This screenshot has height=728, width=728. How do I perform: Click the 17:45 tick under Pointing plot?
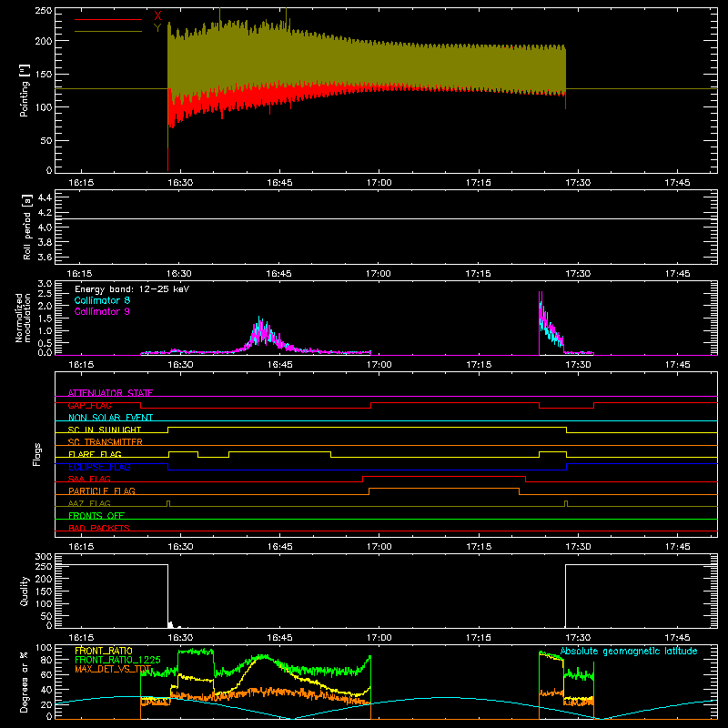[x=677, y=183]
